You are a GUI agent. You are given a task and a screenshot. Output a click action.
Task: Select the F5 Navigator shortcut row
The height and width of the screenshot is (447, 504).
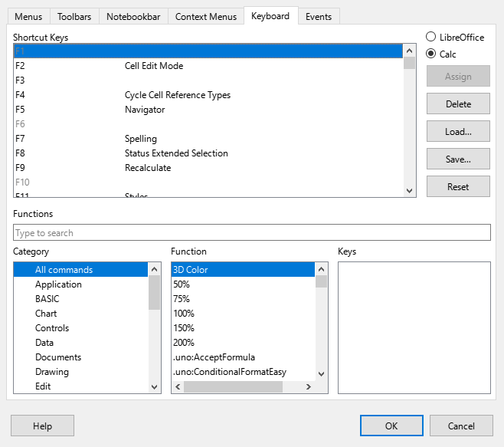[208, 110]
